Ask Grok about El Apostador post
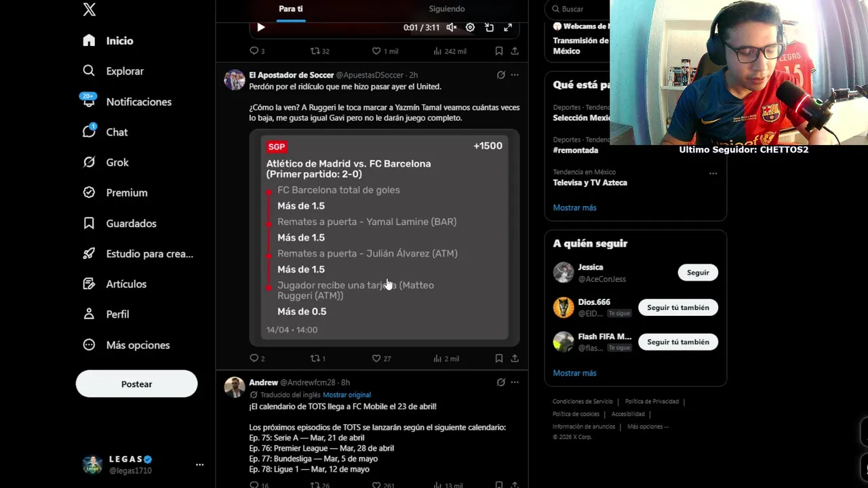868x488 pixels. [500, 75]
